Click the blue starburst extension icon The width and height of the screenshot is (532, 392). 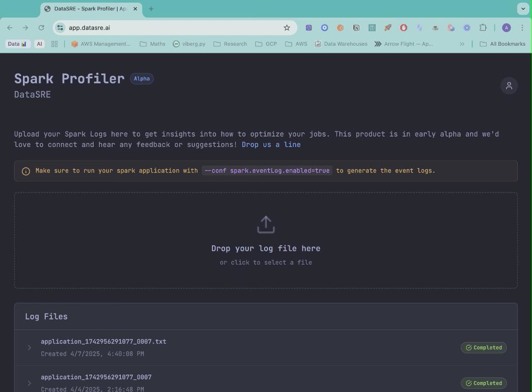[467, 28]
